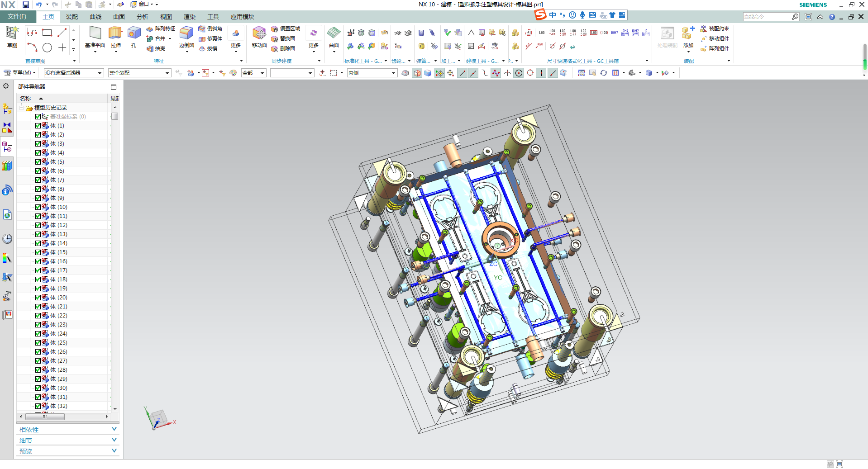Click the Offset Region (偏置区域) tool
Screen dimensions: 868x469
click(286, 28)
